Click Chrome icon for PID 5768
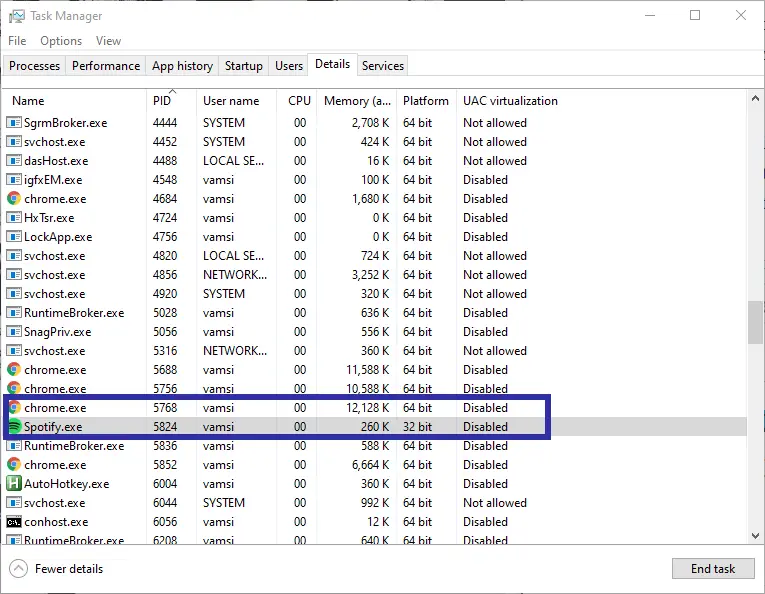This screenshot has width=765, height=594. [14, 408]
